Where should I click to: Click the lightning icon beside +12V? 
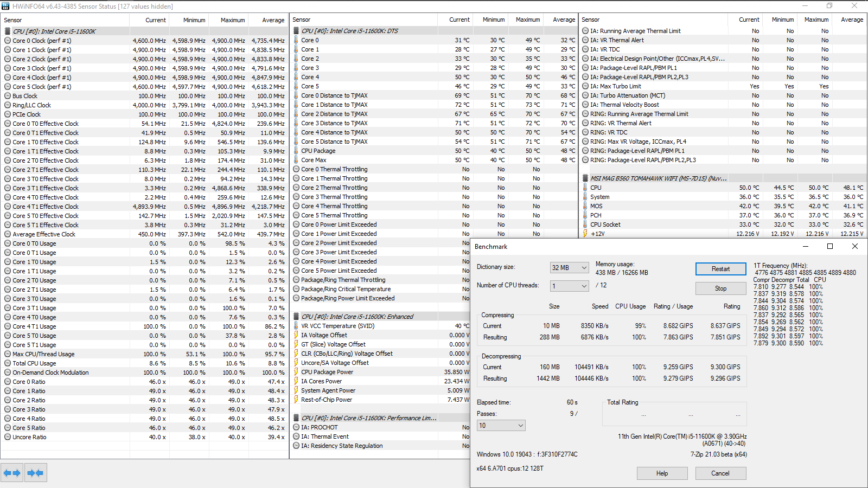[585, 234]
